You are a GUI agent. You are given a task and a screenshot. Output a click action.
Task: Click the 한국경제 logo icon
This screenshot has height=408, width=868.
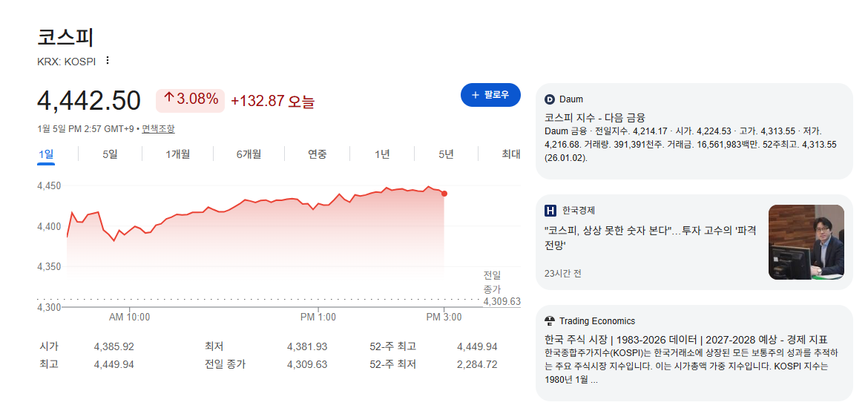550,211
